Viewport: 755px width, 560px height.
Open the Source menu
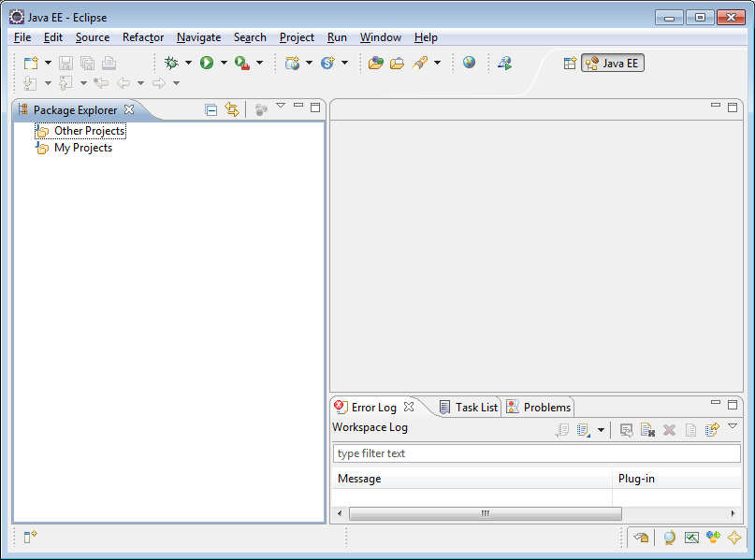(93, 37)
